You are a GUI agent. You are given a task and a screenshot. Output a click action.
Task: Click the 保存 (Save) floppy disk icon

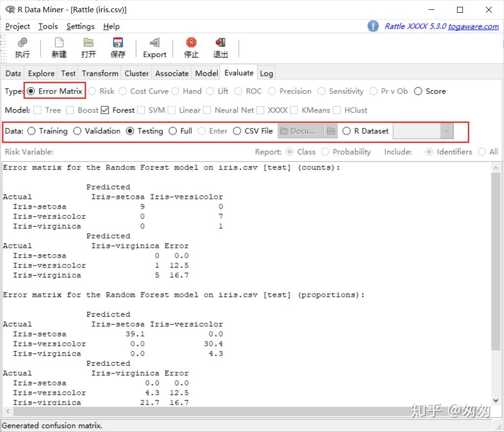pos(118,43)
